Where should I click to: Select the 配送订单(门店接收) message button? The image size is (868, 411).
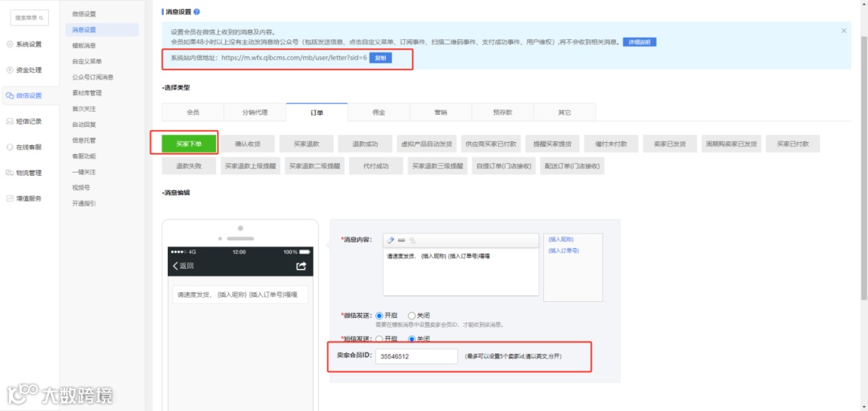572,165
